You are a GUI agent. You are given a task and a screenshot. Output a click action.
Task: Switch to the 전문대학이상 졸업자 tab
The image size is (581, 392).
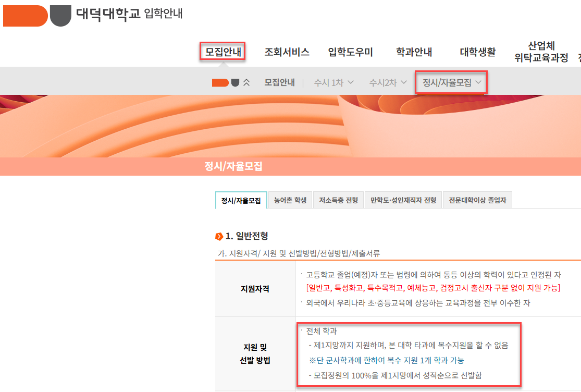tap(477, 200)
